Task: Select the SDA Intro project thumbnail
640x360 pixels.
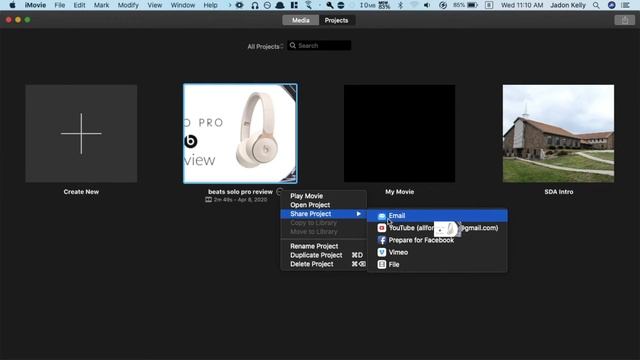Action: (x=558, y=133)
